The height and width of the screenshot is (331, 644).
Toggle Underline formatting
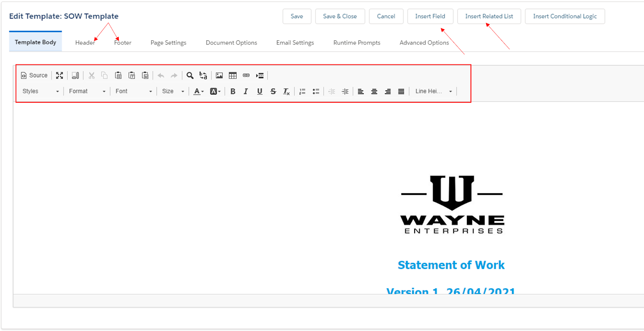pyautogui.click(x=260, y=91)
